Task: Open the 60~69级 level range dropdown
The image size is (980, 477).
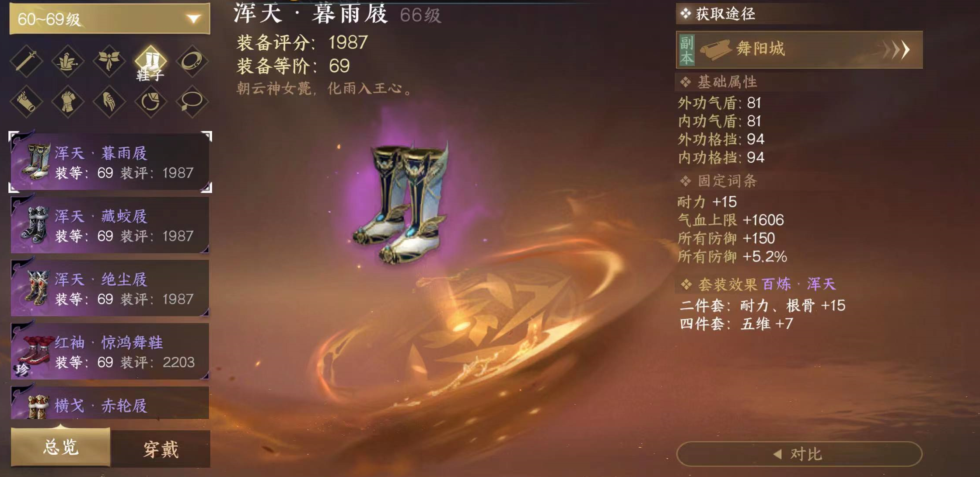Action: click(x=110, y=19)
